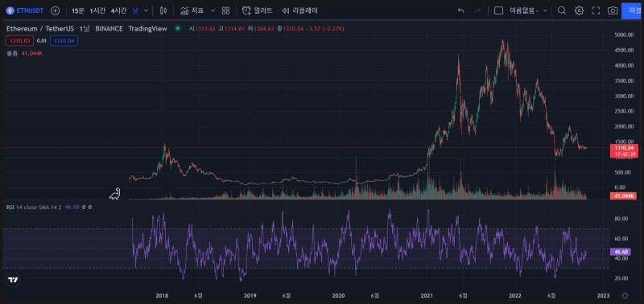Click the undo arrow icon
This screenshot has height=304, width=644.
click(x=460, y=10)
